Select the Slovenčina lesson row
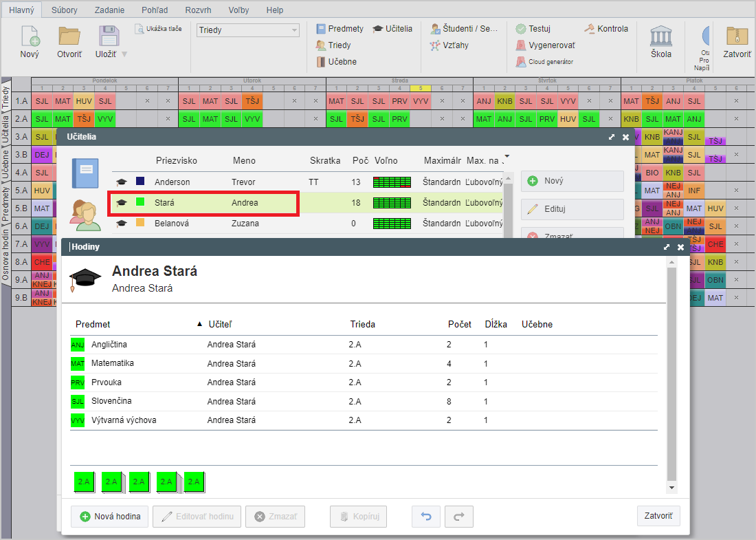The image size is (756, 540). click(x=364, y=401)
